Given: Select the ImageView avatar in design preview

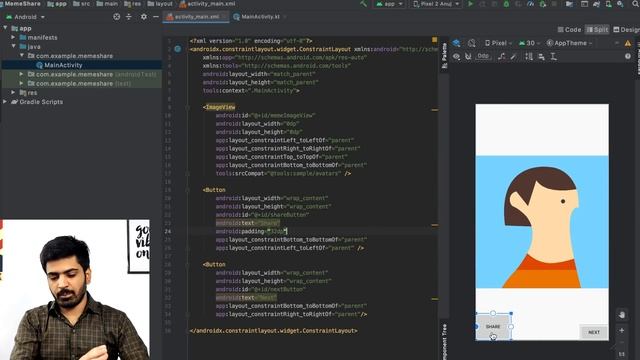Looking at the screenshot, I should (542, 222).
